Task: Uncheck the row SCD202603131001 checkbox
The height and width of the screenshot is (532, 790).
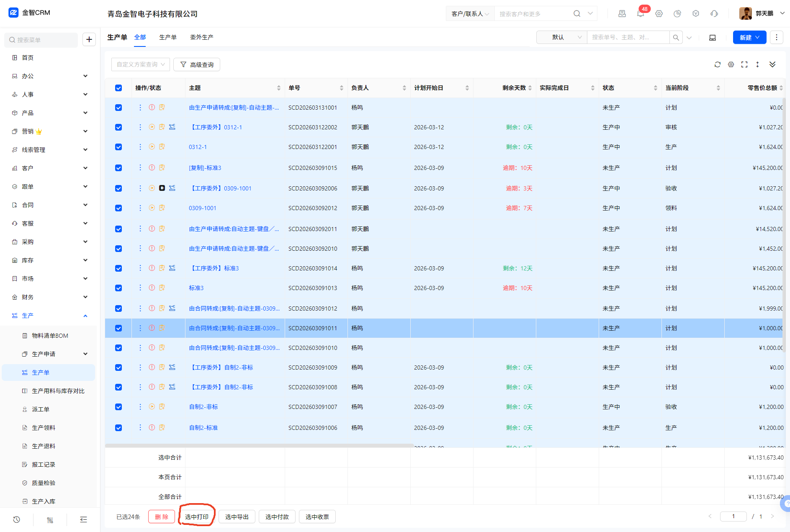Action: [118, 108]
